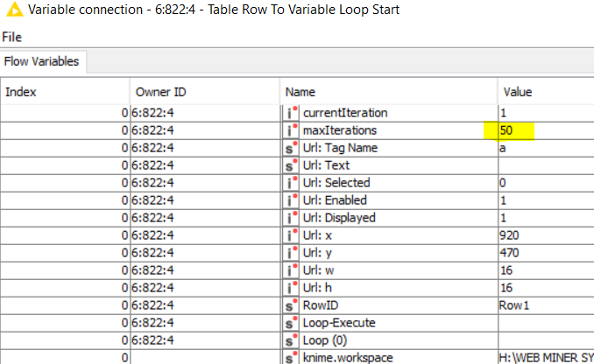
Task: Select the RowID variable name
Action: click(x=321, y=305)
